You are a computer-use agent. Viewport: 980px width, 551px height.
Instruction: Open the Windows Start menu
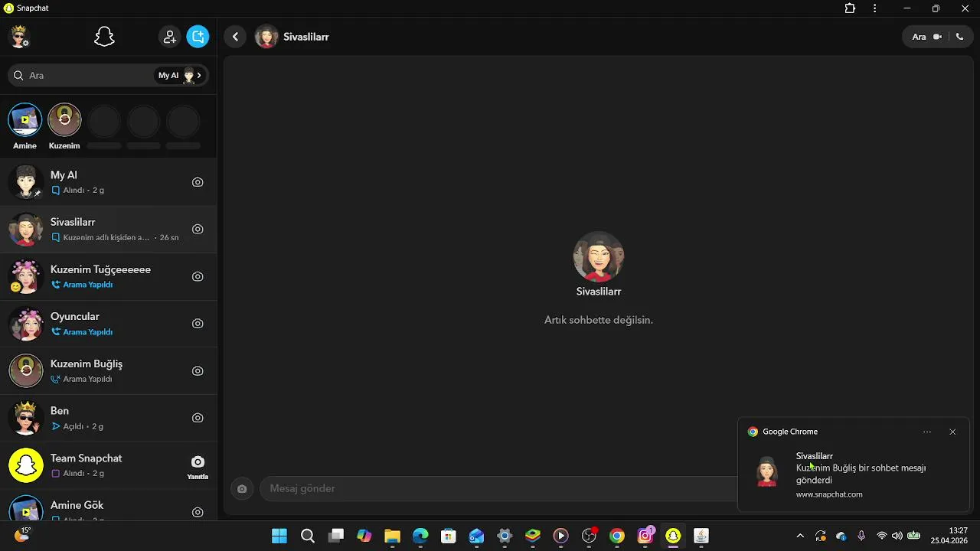click(279, 536)
